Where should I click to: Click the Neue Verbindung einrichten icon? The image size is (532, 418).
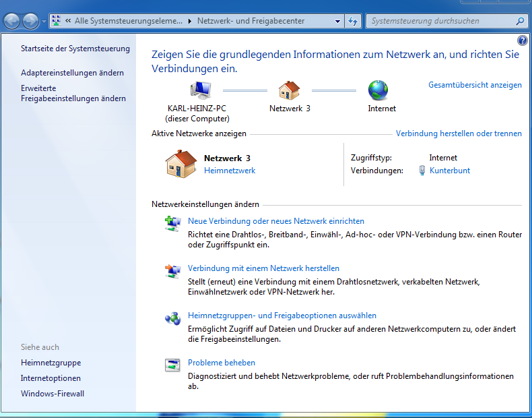[x=173, y=223]
